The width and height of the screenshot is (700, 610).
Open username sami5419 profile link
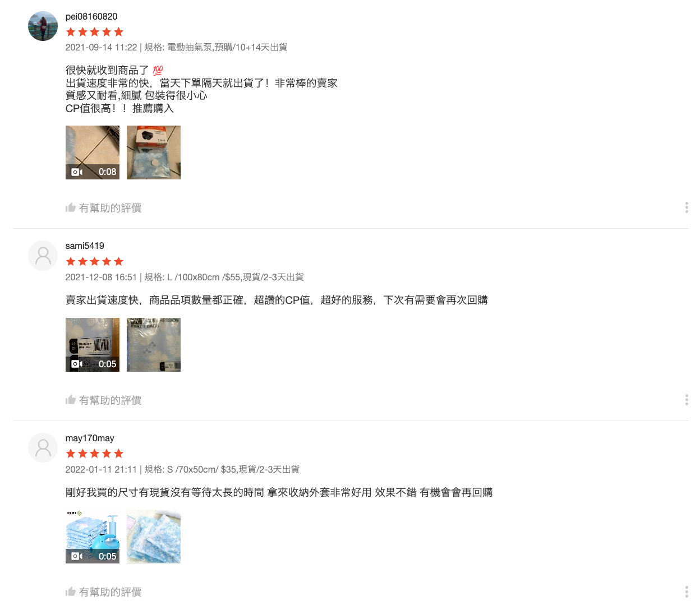[x=85, y=246]
